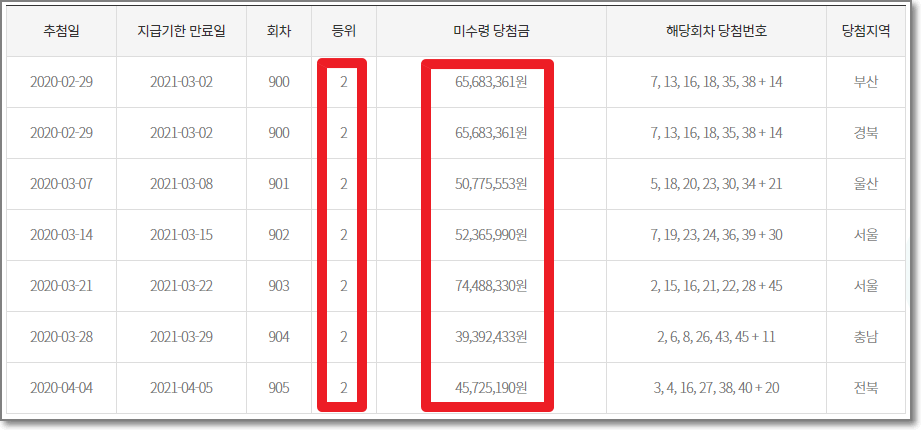
Task: Select the 경북 region cell
Action: 866,133
